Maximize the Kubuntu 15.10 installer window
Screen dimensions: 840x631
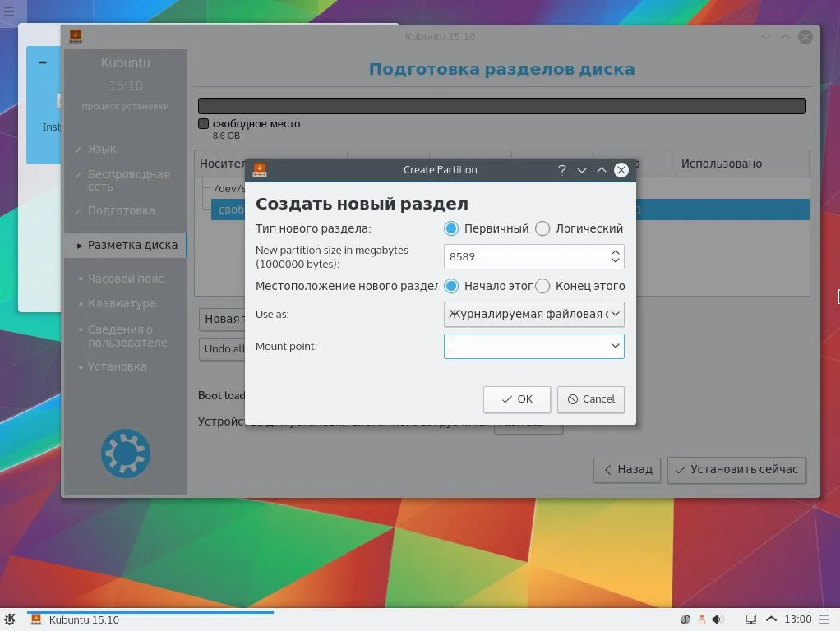[786, 37]
